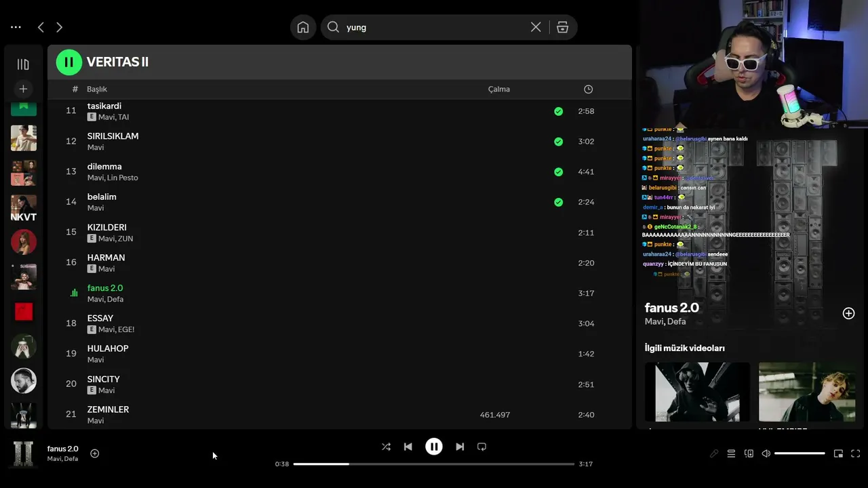Screen dimensions: 868x488
Task: Pause playback in the player bar
Action: click(434, 447)
